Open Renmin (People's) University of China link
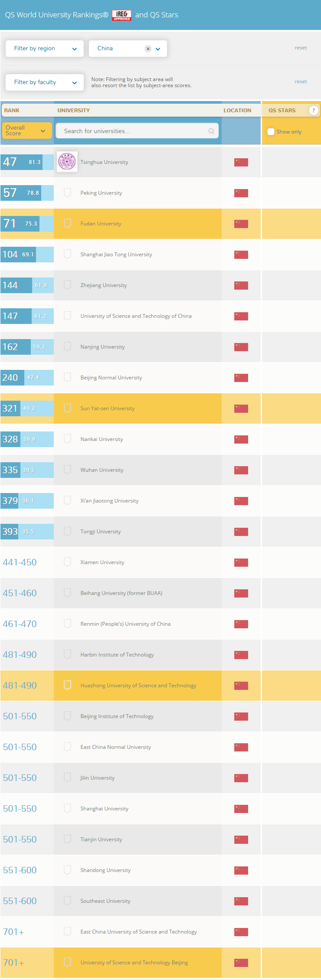The width and height of the screenshot is (321, 980). (125, 624)
